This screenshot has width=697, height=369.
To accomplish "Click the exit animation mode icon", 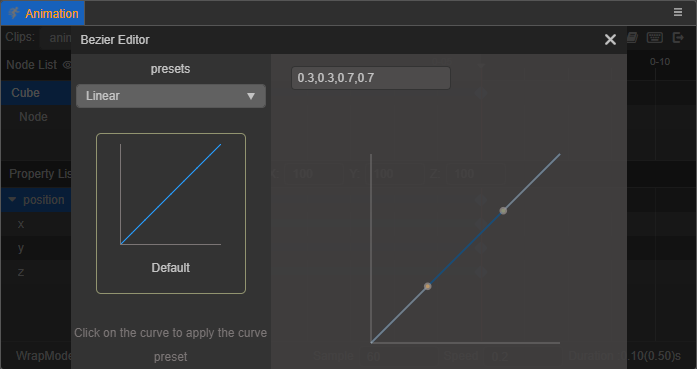I will coord(678,37).
